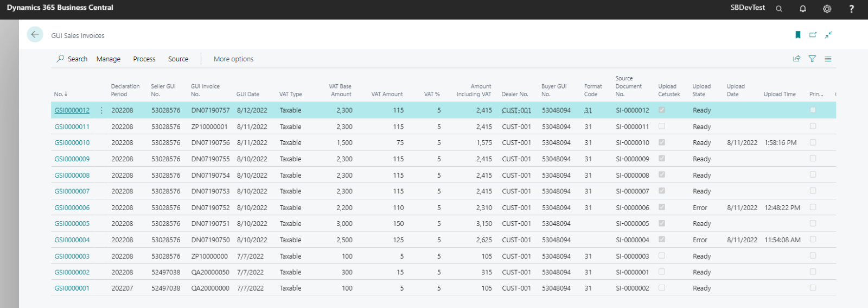Click More options
The width and height of the screenshot is (868, 308).
[x=233, y=59]
